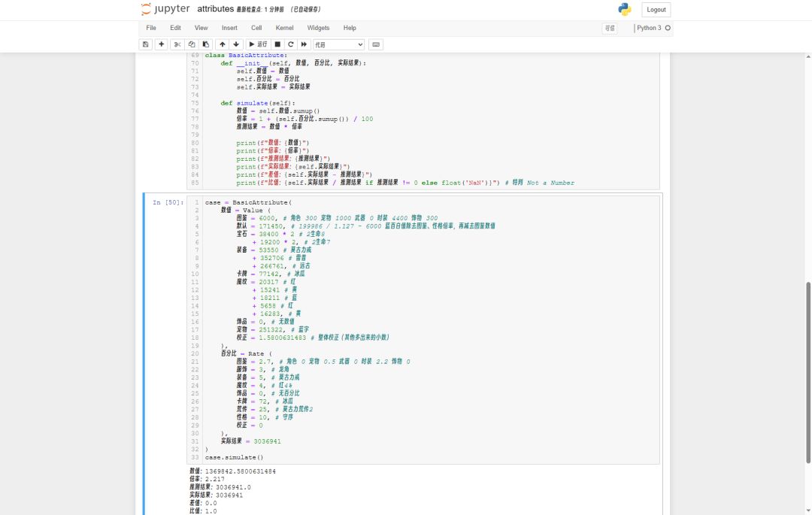Rename the notebook title attributes
Viewport: 812px width, 515px height.
216,9
